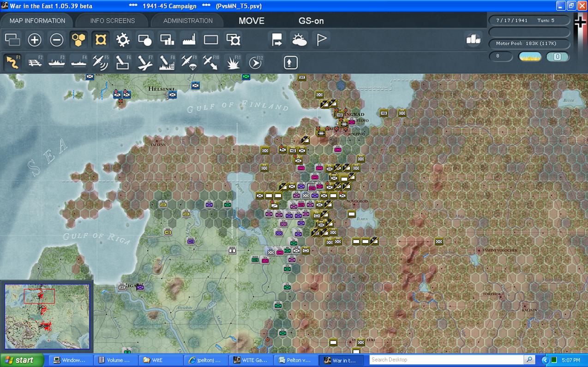The width and height of the screenshot is (588, 367).
Task: Click the date and Turn 5 field
Action: point(529,21)
